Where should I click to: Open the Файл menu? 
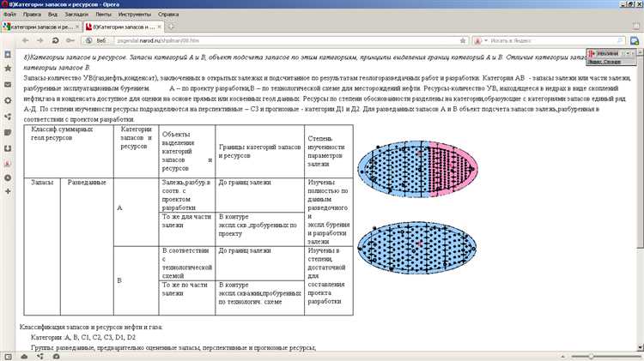pos(9,15)
